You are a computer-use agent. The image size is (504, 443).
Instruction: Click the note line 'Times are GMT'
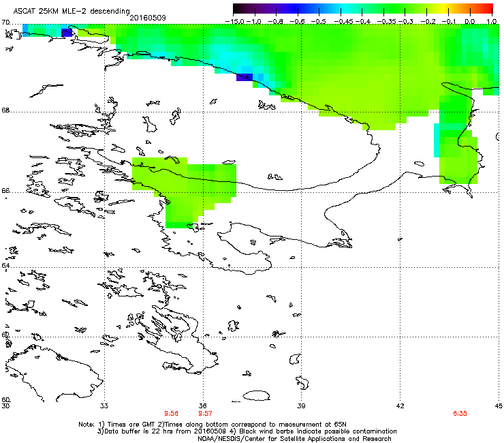[131, 425]
